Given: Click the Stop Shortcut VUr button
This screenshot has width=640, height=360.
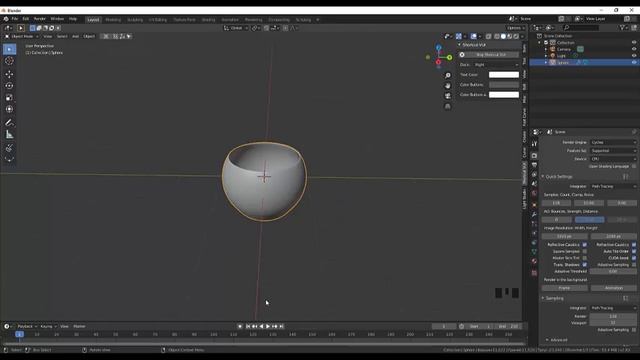Looking at the screenshot, I should (x=491, y=55).
